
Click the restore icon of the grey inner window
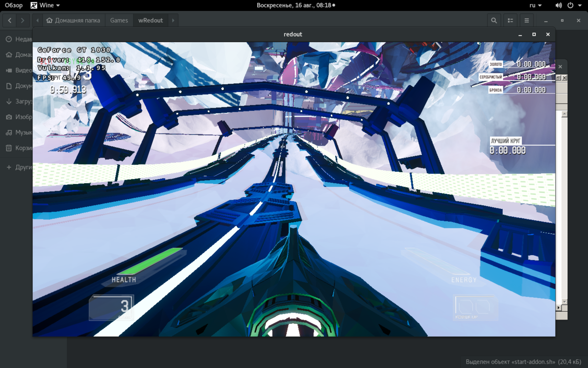[x=559, y=78]
